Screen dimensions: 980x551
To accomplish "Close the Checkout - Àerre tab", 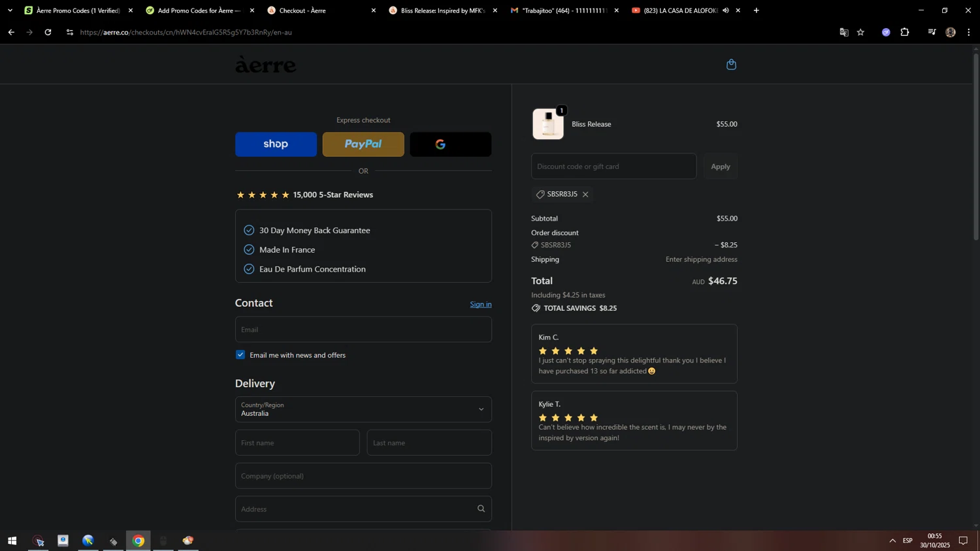I will (x=373, y=10).
